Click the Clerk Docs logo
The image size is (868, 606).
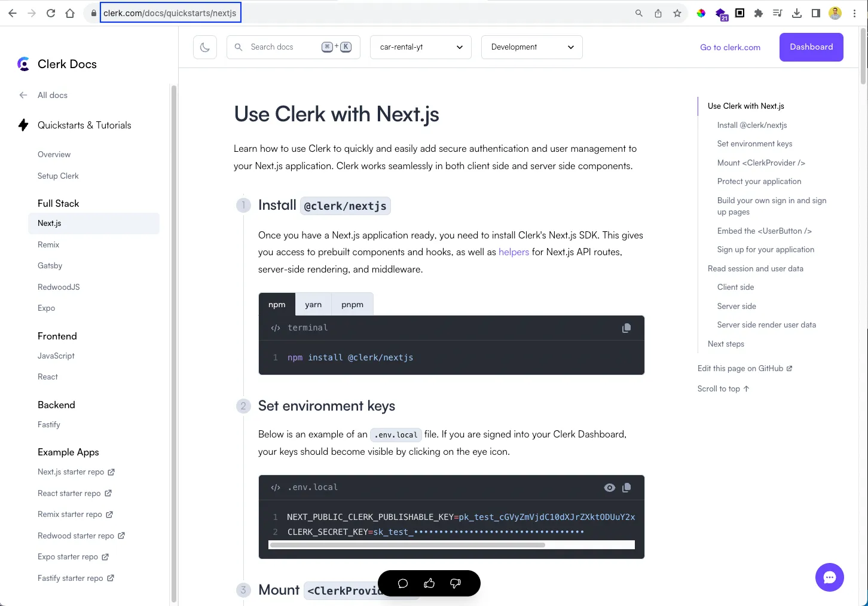click(x=57, y=64)
